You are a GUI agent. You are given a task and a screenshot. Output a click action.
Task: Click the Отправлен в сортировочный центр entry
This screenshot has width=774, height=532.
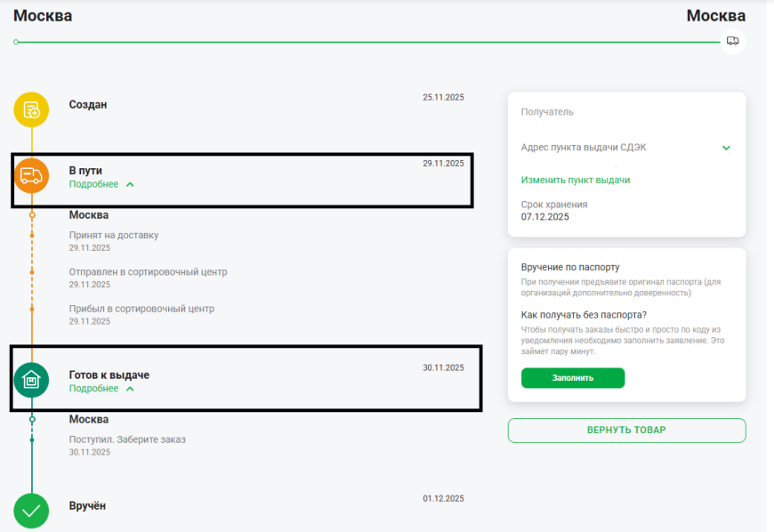148,272
